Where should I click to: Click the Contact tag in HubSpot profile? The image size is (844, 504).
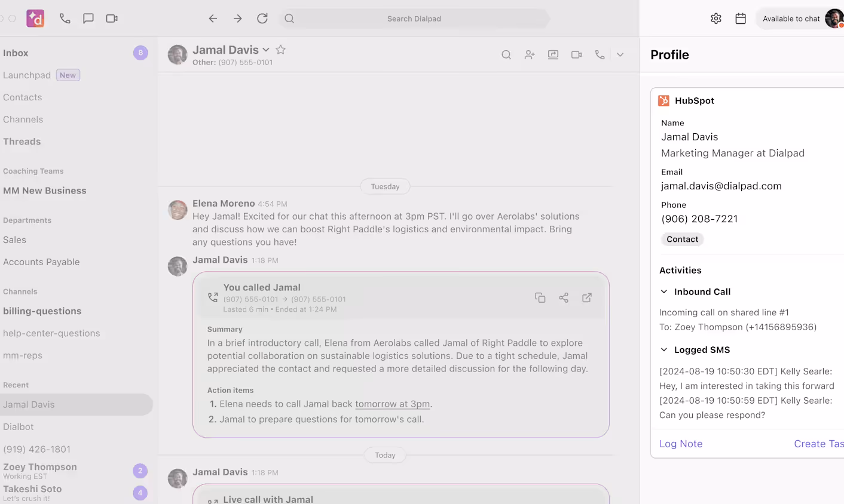point(682,239)
